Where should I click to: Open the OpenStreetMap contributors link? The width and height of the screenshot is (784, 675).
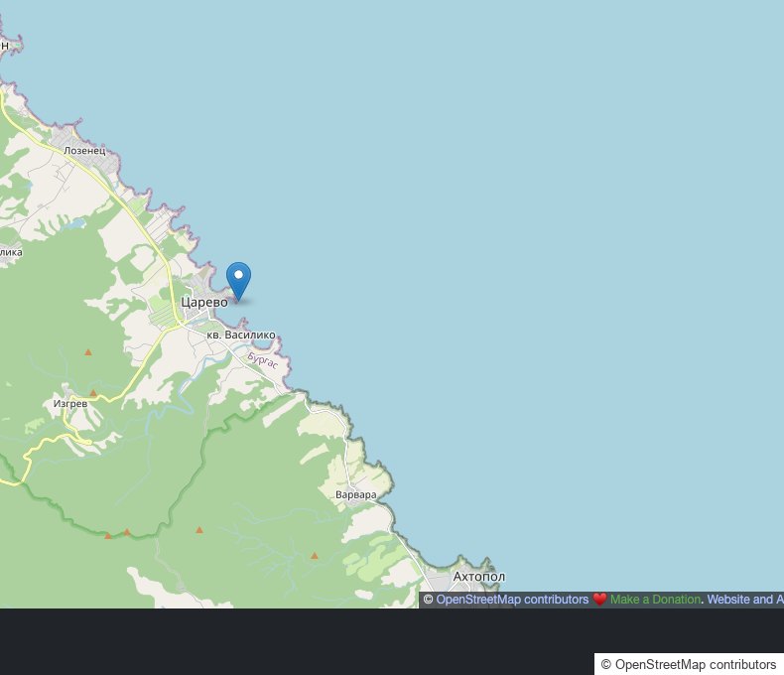512,600
